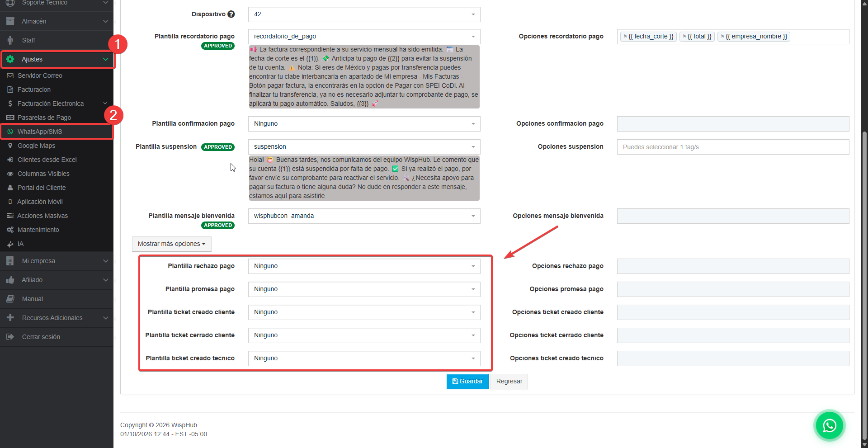Click the Servidor Correo envelope icon

coord(10,75)
